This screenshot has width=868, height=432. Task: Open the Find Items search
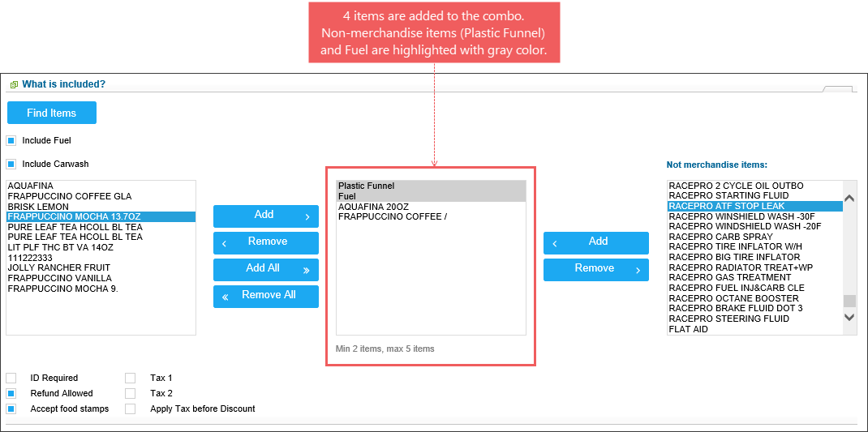click(51, 113)
